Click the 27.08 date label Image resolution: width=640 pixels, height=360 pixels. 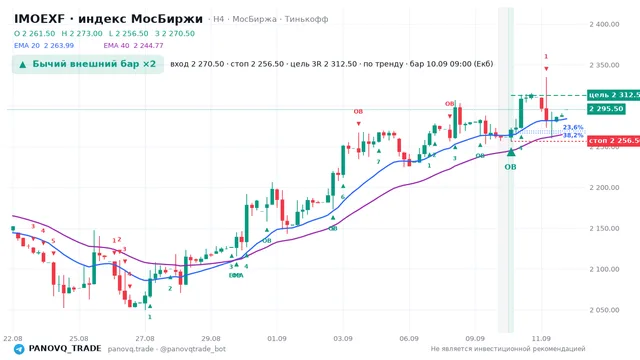coord(145,339)
